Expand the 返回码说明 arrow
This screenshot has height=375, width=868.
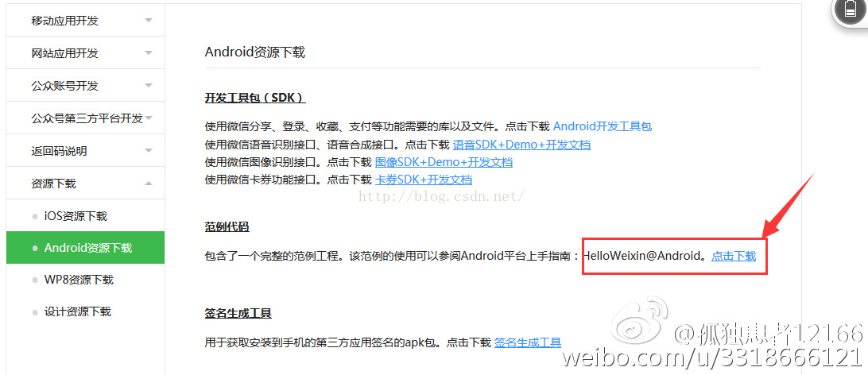click(x=149, y=151)
